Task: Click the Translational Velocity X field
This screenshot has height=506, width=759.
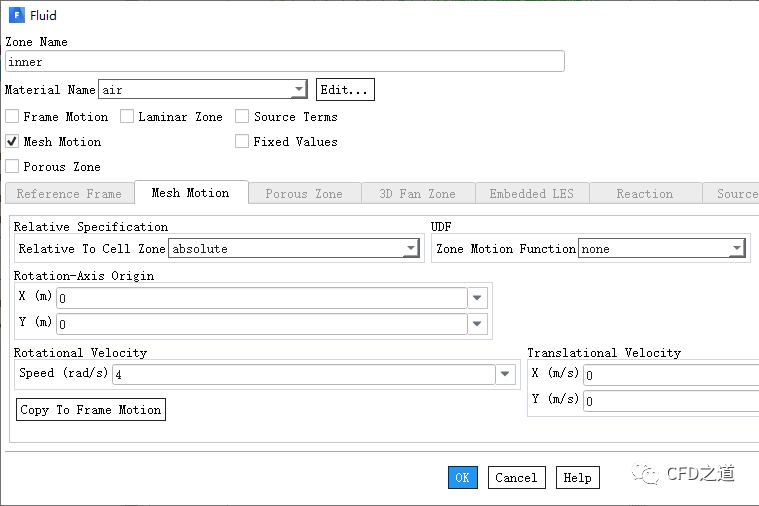Action: 670,375
